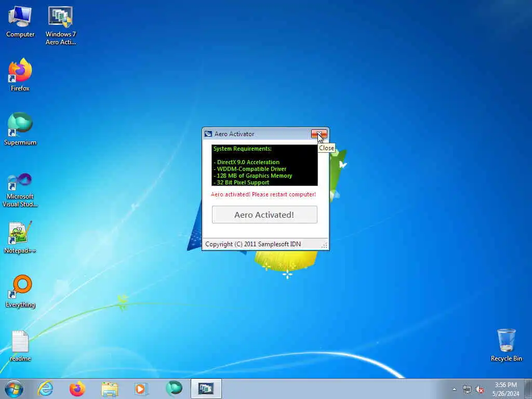Click the resize grip in Aero Activator status bar
This screenshot has height=399, width=532.
pos(325,246)
